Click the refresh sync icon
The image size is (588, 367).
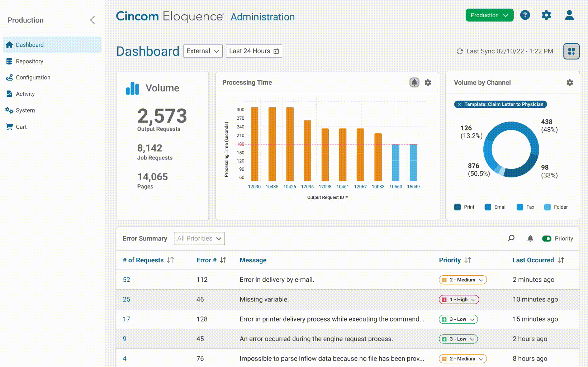(x=460, y=51)
